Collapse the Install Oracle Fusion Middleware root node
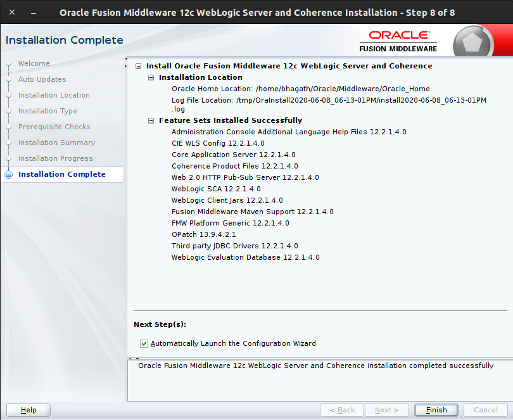Image resolution: width=513 pixels, height=420 pixels. (x=139, y=66)
